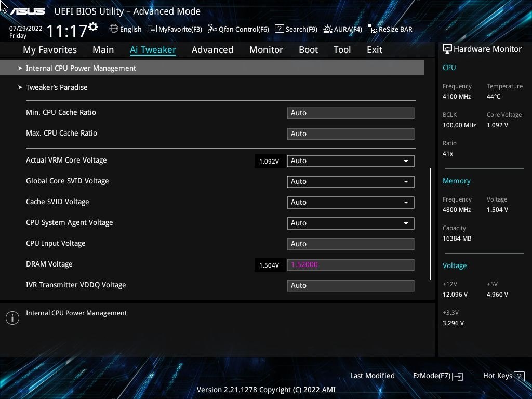Open CPU System Agent Voltage dropdown
The height and width of the screenshot is (399, 532).
351,223
